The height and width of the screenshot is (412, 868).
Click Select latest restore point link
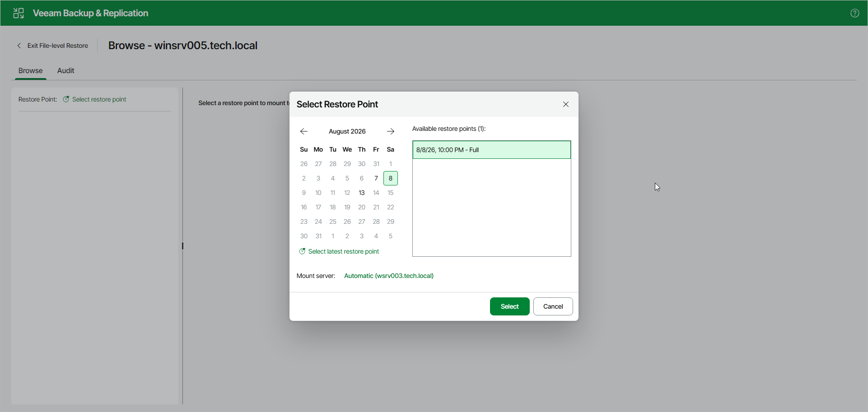coord(344,251)
